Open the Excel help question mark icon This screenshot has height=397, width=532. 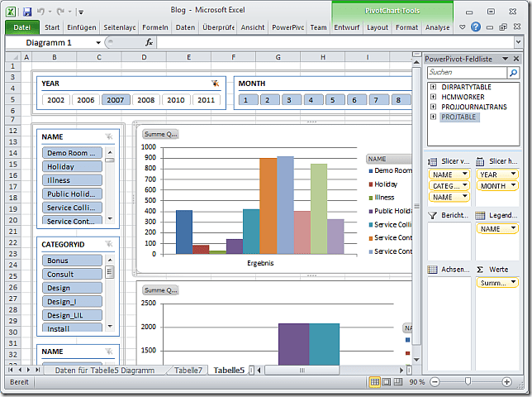point(476,26)
